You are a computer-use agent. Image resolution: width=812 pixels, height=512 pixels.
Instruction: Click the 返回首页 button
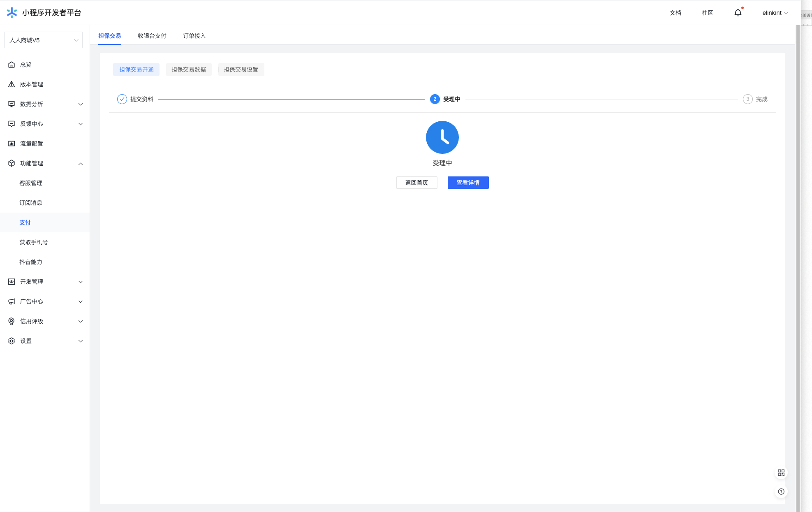point(416,183)
